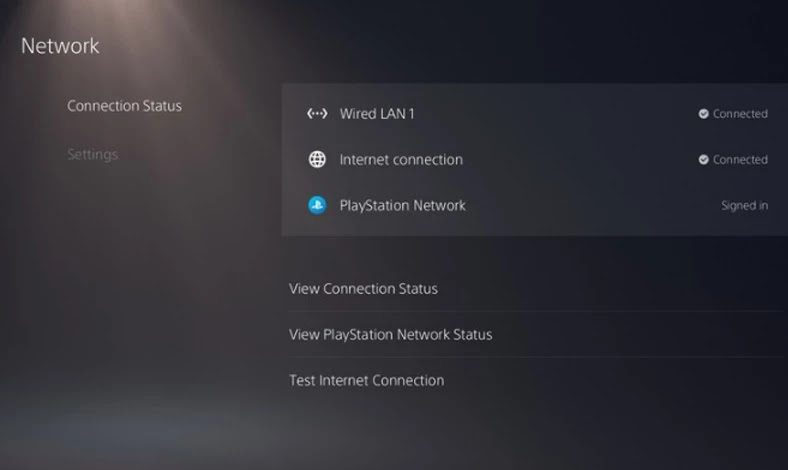Click the Internet connection label
This screenshot has width=788, height=470.
tap(401, 159)
